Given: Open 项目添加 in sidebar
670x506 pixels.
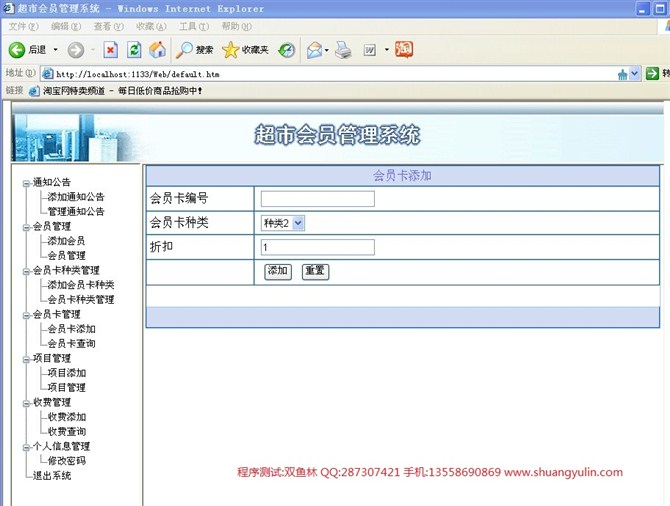Looking at the screenshot, I should 67,373.
